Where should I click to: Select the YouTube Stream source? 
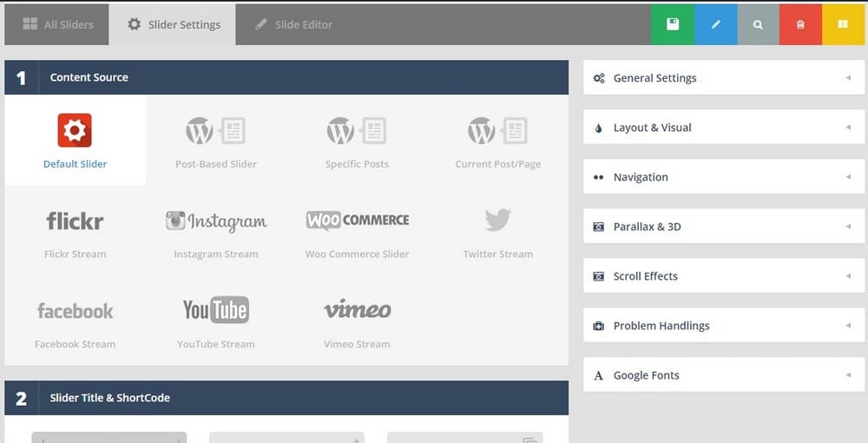tap(216, 321)
